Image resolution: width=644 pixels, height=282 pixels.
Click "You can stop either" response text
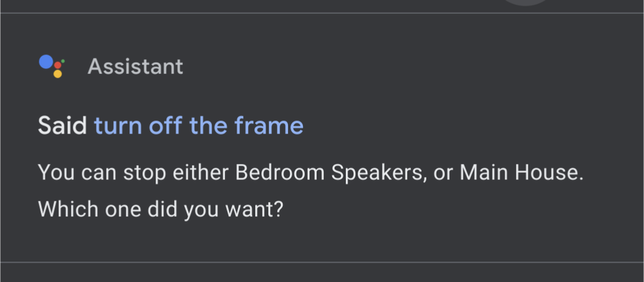[x=133, y=173]
